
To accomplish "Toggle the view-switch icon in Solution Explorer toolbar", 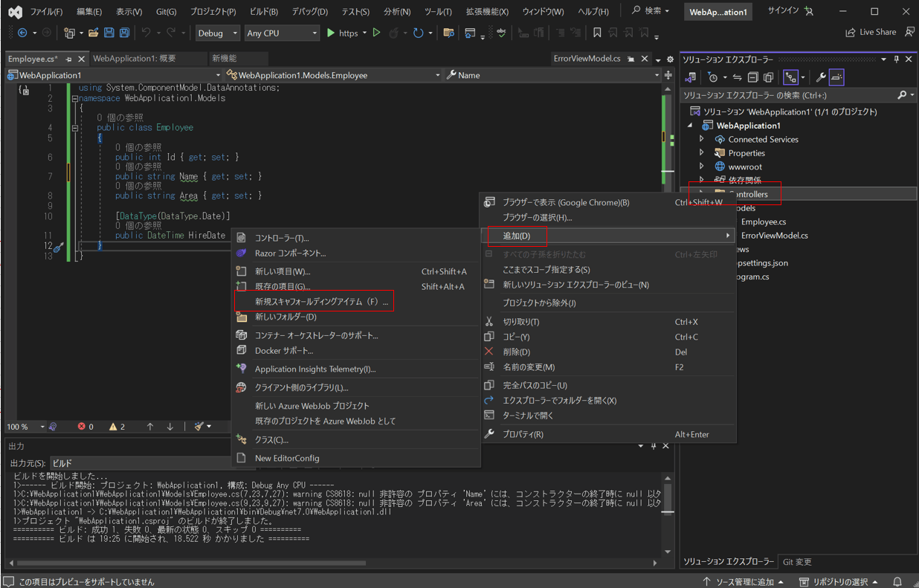I will point(791,77).
